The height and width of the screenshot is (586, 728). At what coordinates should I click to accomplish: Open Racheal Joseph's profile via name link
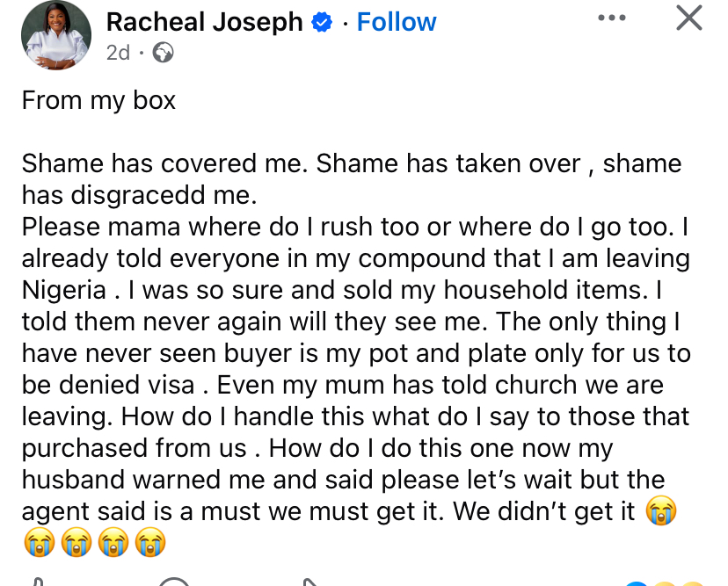point(204,22)
